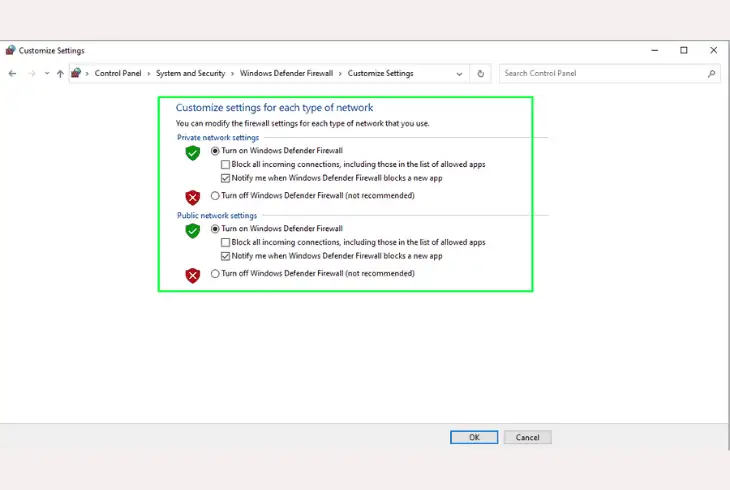The width and height of the screenshot is (730, 490).
Task: Expand chevron after System and Security breadcrumb
Action: [x=232, y=74]
